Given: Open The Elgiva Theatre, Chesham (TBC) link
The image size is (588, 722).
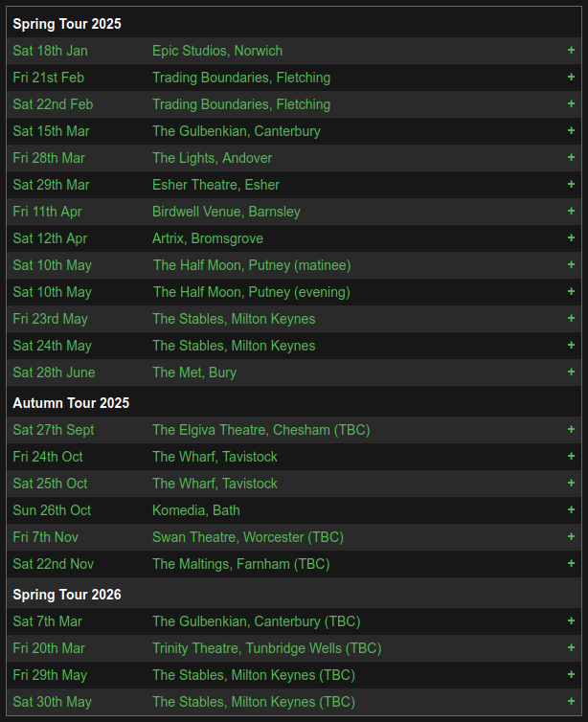Looking at the screenshot, I should click(261, 430).
